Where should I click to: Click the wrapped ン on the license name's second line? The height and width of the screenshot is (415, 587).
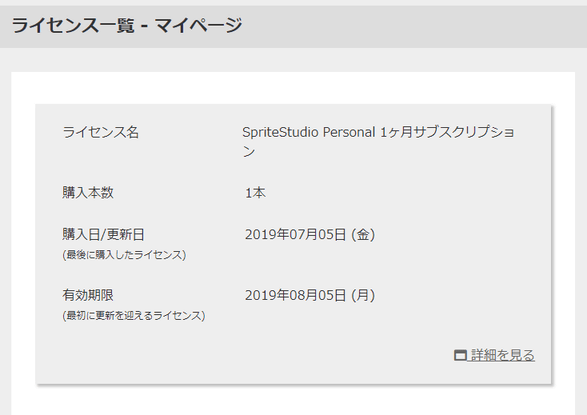click(x=249, y=152)
